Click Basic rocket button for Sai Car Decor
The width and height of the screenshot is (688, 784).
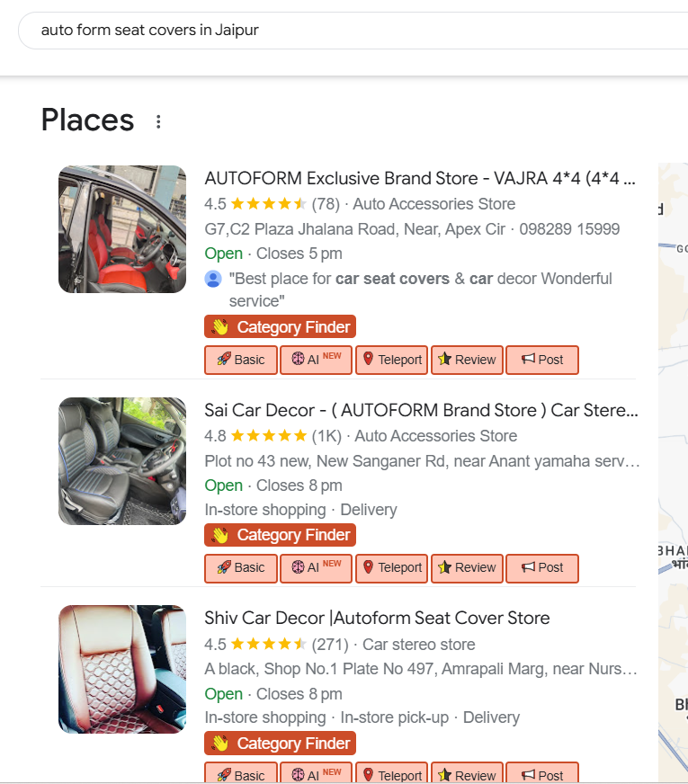click(x=241, y=567)
